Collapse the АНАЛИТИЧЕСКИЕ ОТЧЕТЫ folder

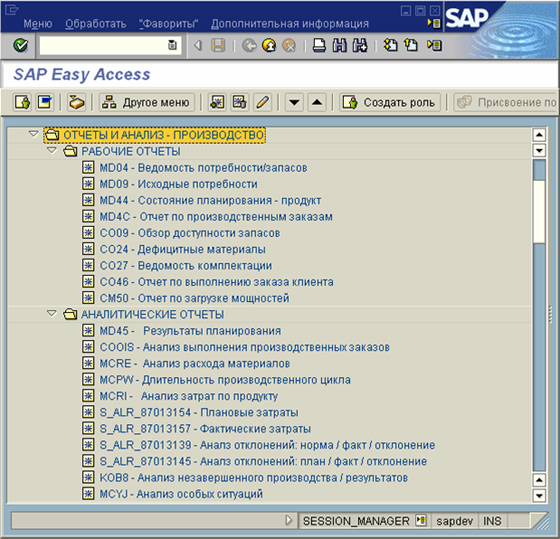52,314
